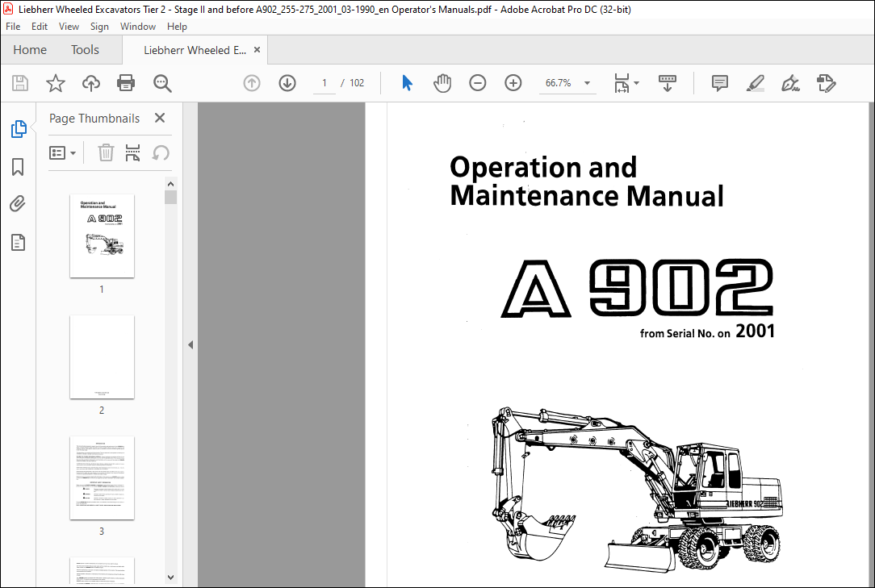Select page 1 thumbnail
The width and height of the screenshot is (875, 588).
pos(102,236)
